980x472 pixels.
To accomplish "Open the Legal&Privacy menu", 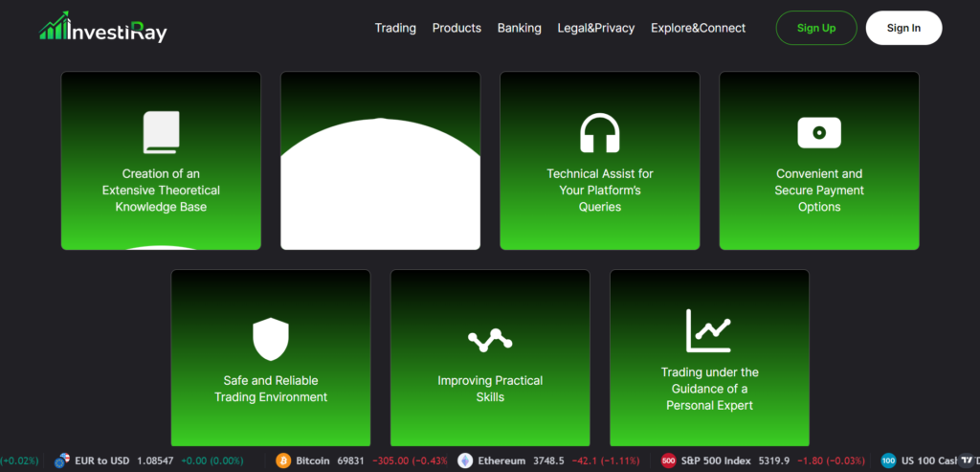I will tap(595, 28).
